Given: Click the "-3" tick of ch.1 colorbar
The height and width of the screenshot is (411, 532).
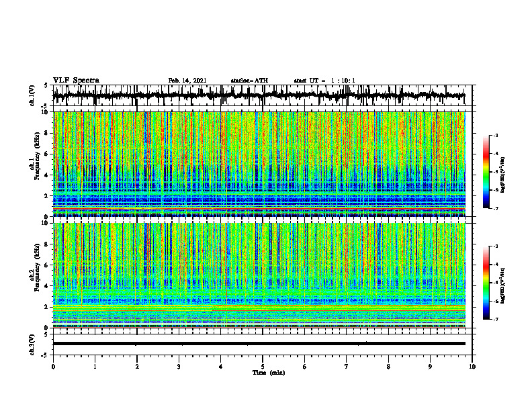Looking at the screenshot, I should pyautogui.click(x=496, y=135).
